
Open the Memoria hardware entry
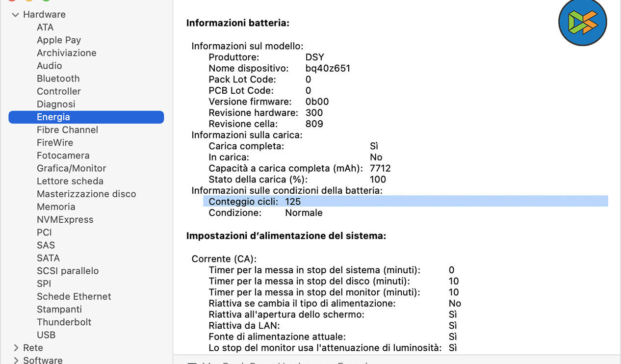(x=56, y=207)
